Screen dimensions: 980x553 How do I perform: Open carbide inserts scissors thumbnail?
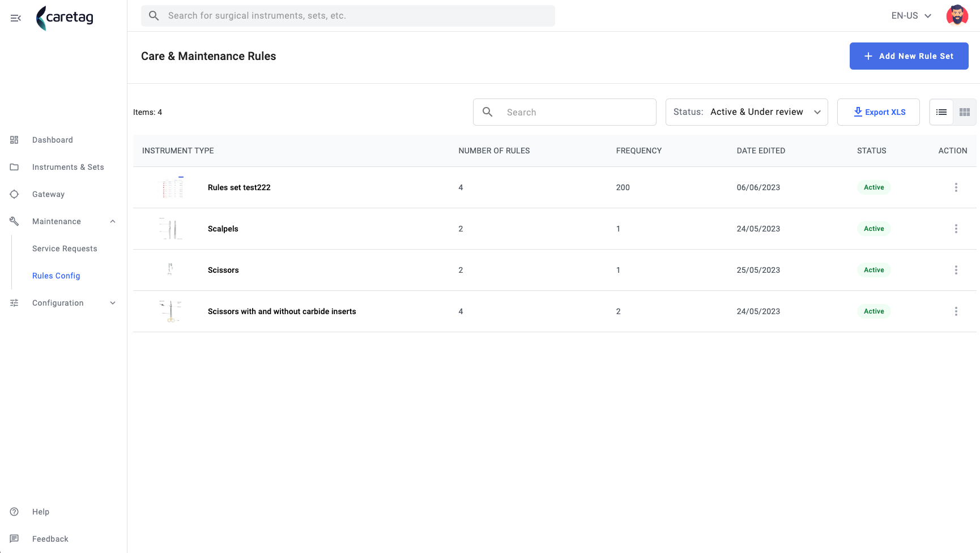[171, 311]
